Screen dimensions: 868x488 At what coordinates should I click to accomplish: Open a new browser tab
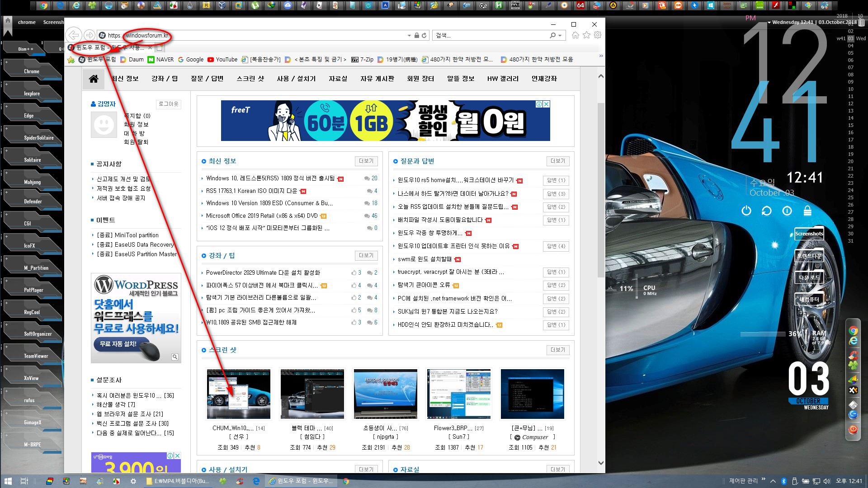159,47
